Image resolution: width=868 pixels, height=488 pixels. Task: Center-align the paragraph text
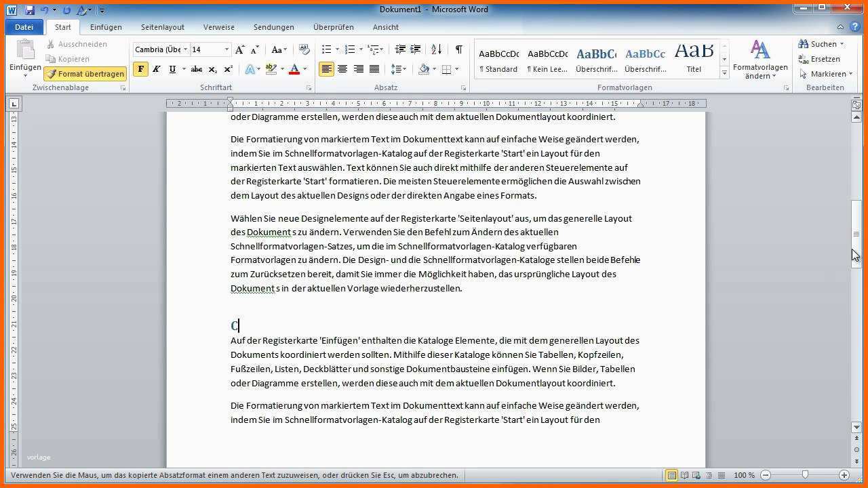coord(342,69)
